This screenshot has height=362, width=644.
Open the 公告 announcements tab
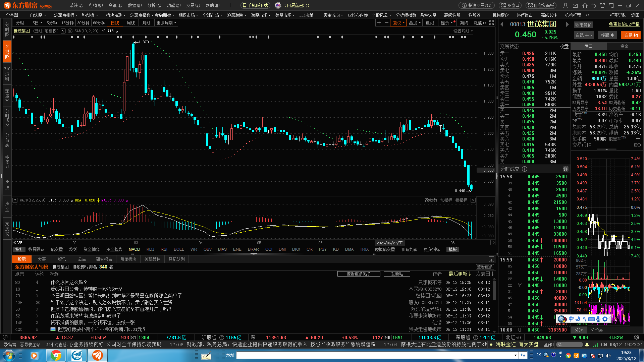pyautogui.click(x=82, y=259)
